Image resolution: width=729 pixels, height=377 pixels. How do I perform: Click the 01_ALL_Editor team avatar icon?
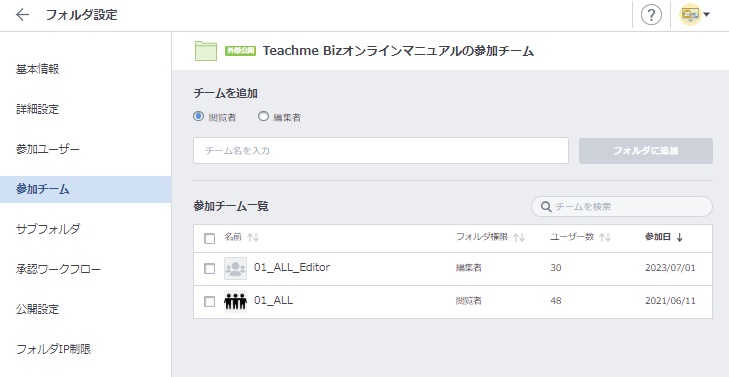click(235, 269)
